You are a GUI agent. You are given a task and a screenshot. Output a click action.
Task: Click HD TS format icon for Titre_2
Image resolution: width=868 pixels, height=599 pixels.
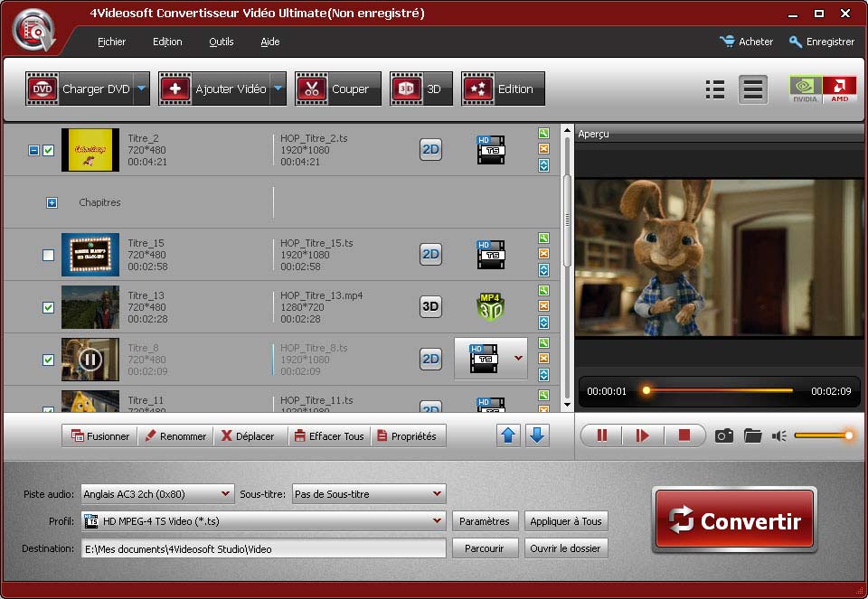490,149
